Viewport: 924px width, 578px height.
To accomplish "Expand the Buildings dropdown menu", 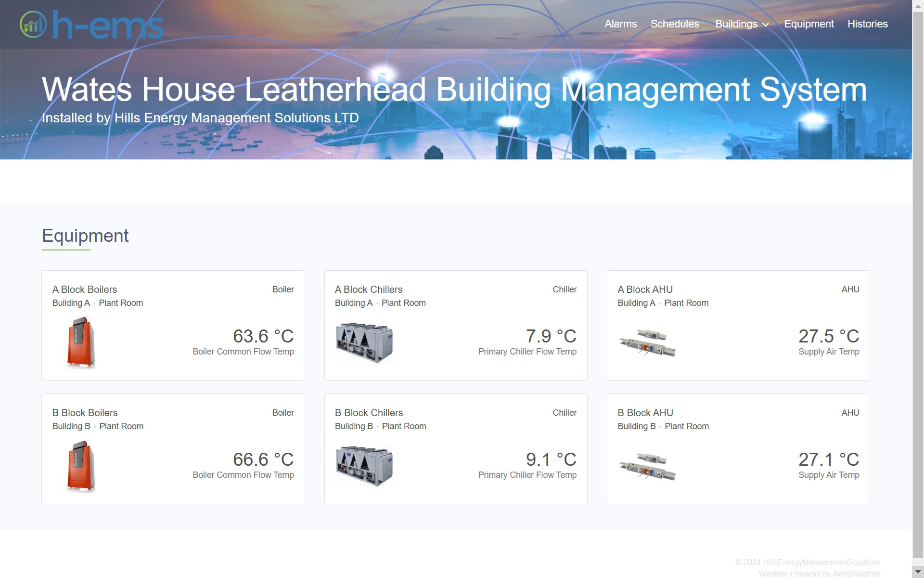I will click(736, 24).
